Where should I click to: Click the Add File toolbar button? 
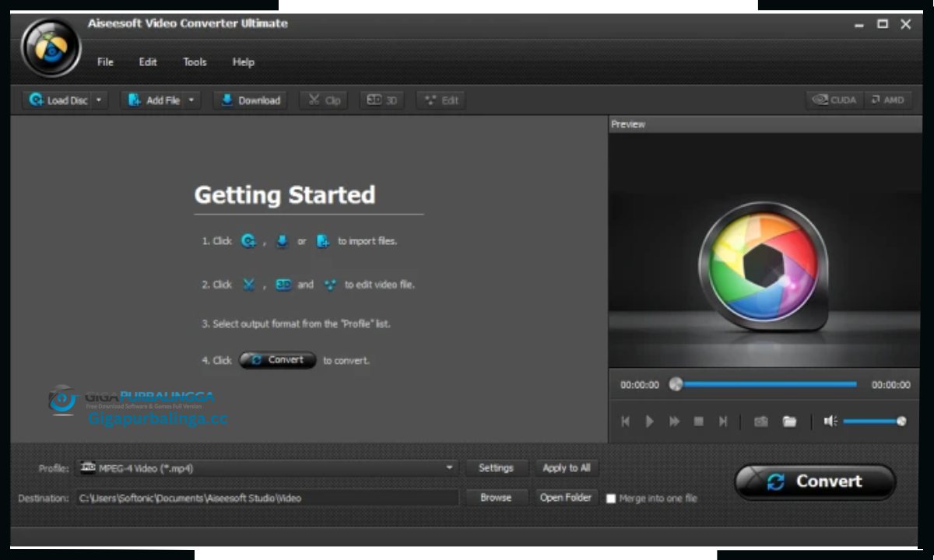153,100
